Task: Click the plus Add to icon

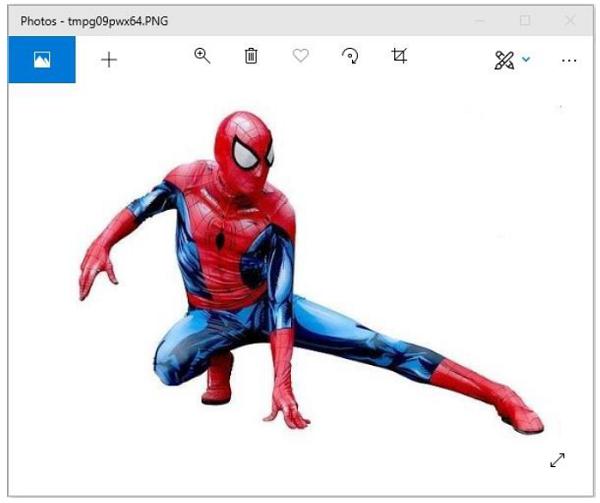Action: (109, 60)
